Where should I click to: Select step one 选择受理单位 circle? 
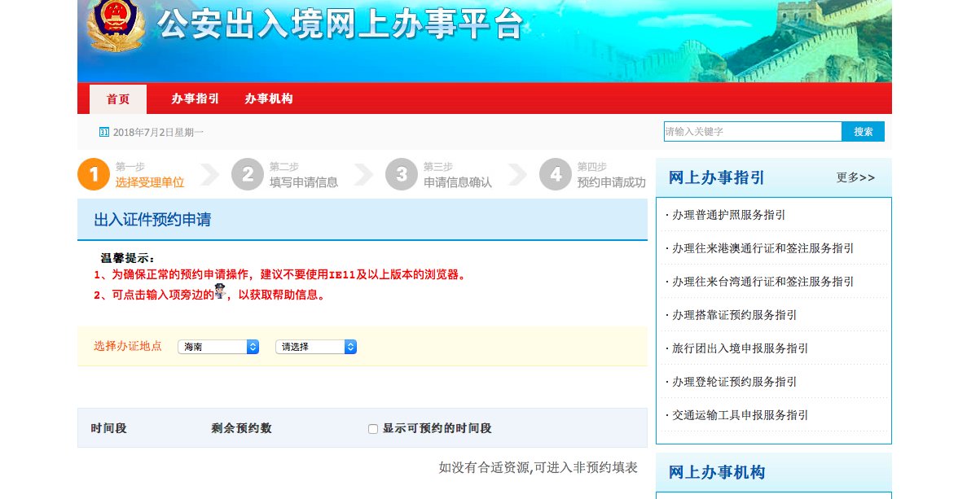pyautogui.click(x=93, y=173)
